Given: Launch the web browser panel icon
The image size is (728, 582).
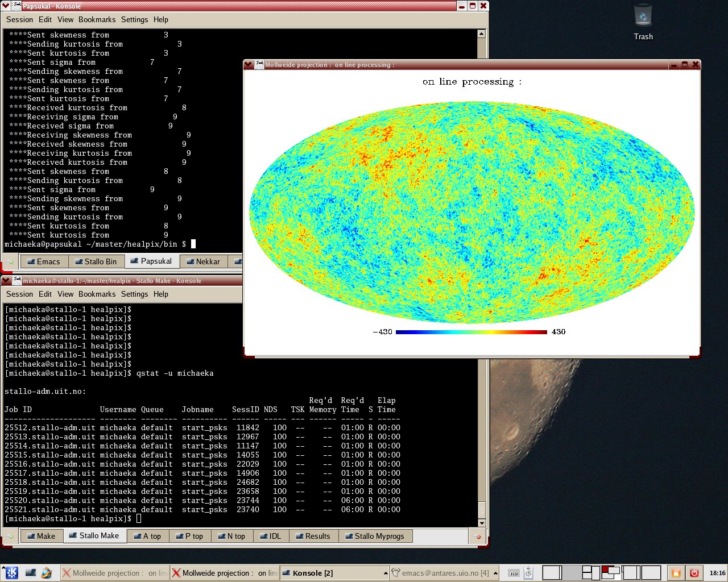Looking at the screenshot, I should pyautogui.click(x=47, y=573).
